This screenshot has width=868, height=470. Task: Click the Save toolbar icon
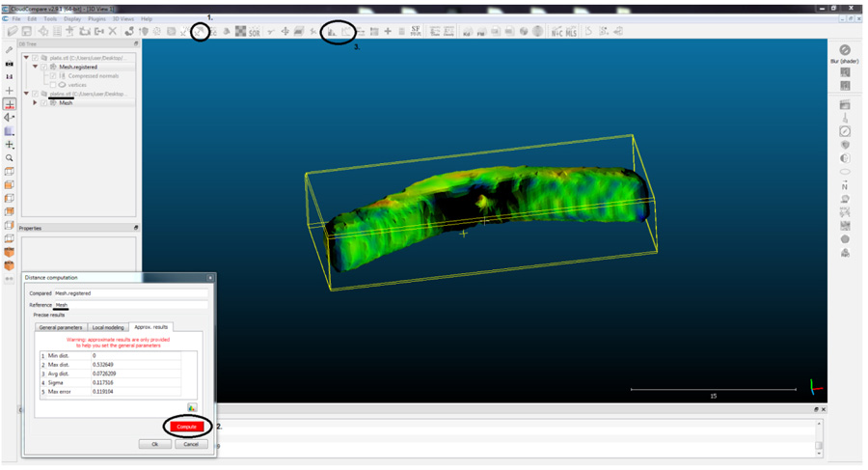click(x=26, y=32)
